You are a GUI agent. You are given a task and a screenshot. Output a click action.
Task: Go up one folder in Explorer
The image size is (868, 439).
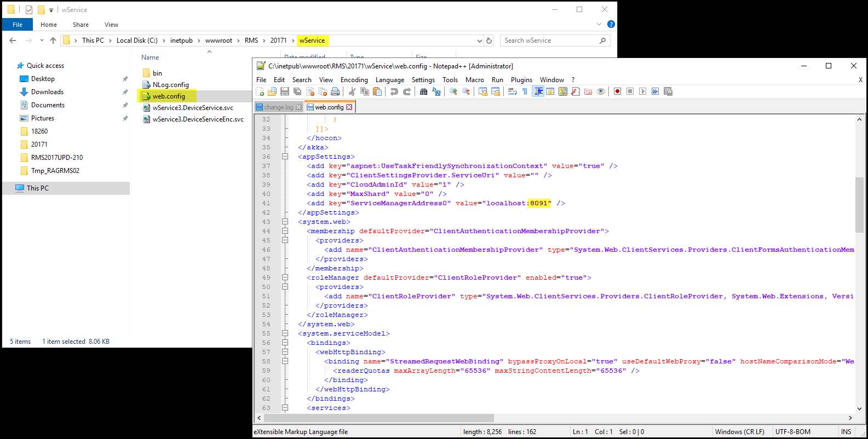pyautogui.click(x=53, y=41)
